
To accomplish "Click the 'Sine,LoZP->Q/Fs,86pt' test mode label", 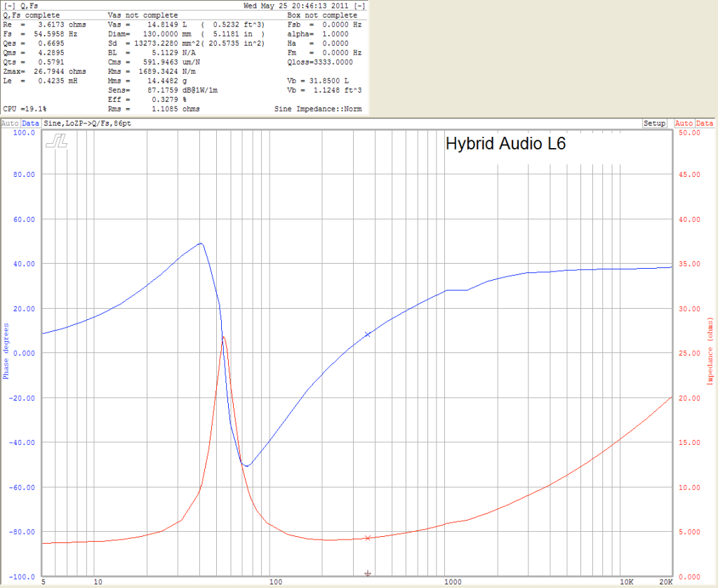I will click(x=88, y=123).
